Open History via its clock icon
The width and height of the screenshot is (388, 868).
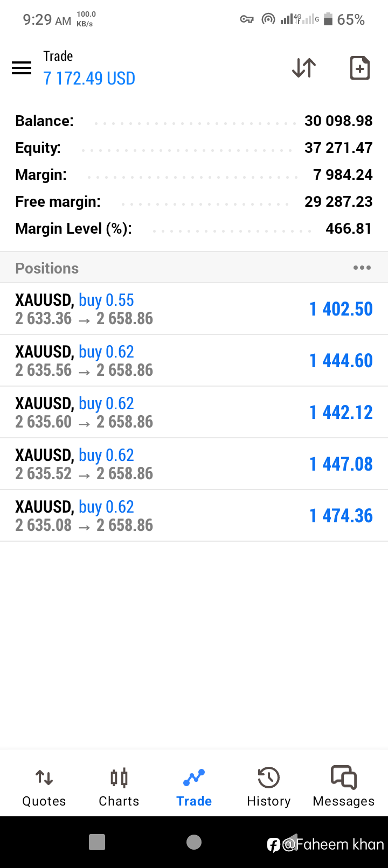(268, 778)
